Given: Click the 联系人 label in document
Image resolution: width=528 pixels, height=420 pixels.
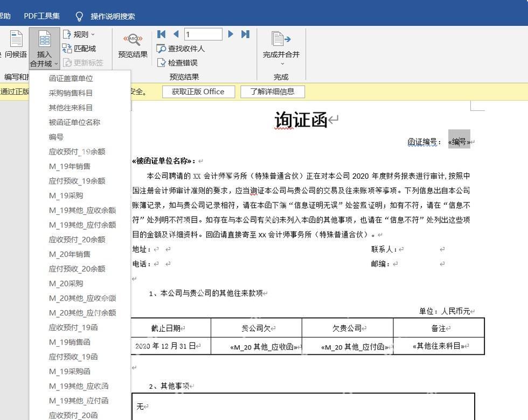Looking at the screenshot, I should tap(384, 249).
